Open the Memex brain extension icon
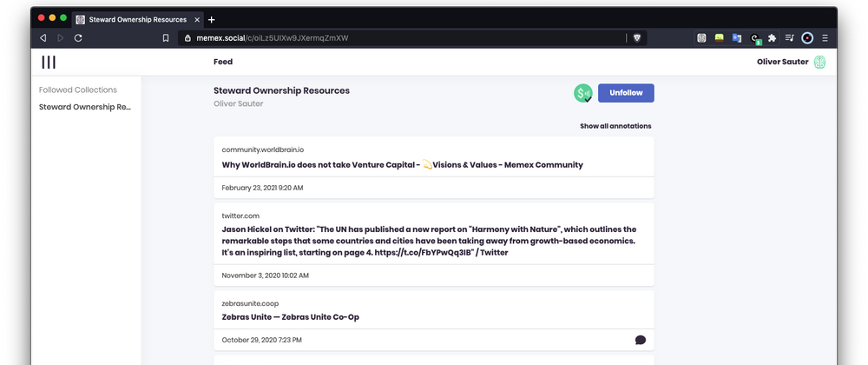This screenshot has height=365, width=868. pyautogui.click(x=701, y=38)
